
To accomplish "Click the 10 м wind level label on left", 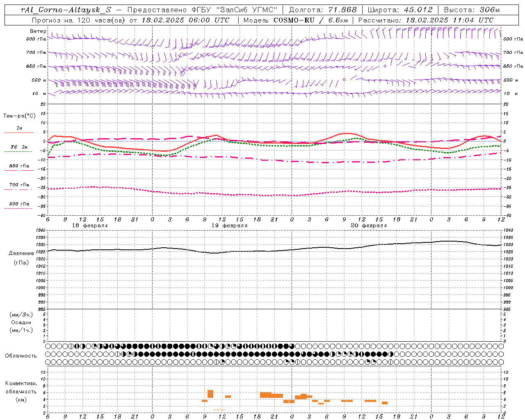I will coord(40,94).
